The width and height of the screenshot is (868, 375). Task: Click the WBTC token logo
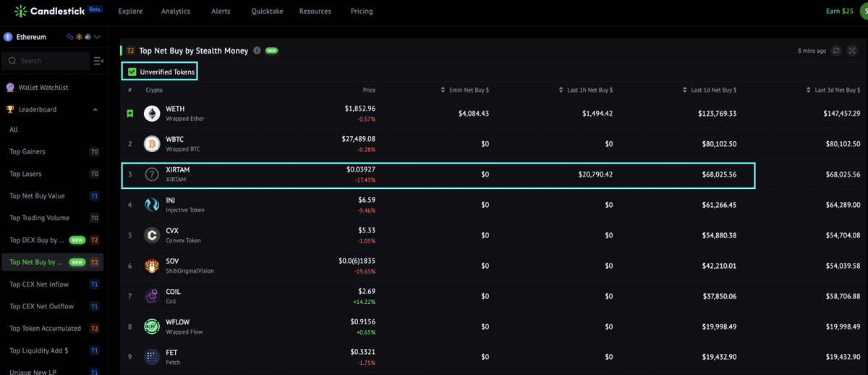152,143
